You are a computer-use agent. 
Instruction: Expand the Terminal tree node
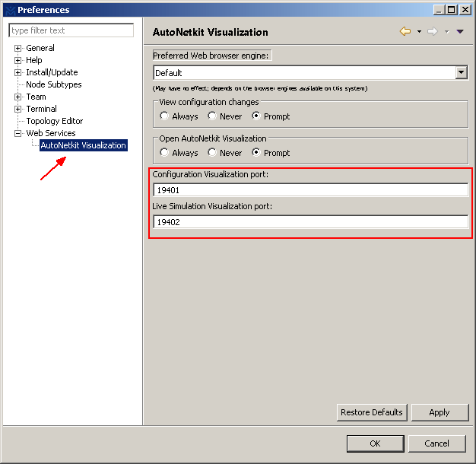[x=18, y=109]
